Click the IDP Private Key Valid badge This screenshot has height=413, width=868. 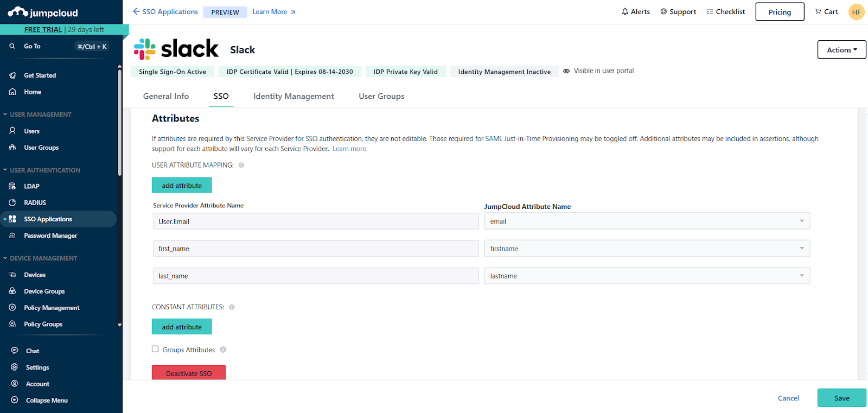[x=406, y=71]
